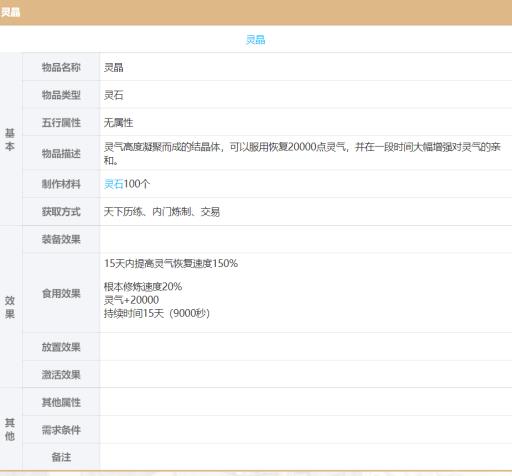Select the 灵石 value beside 物品类型

click(x=114, y=95)
